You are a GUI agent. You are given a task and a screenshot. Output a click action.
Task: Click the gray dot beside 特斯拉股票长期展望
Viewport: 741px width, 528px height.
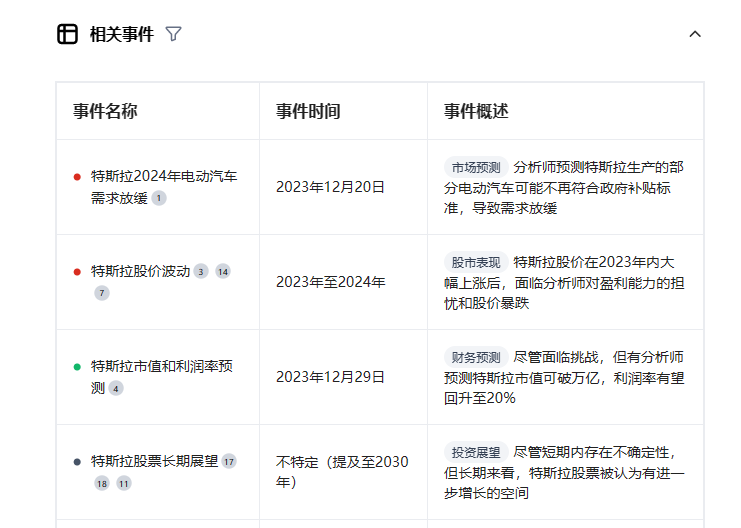78,462
